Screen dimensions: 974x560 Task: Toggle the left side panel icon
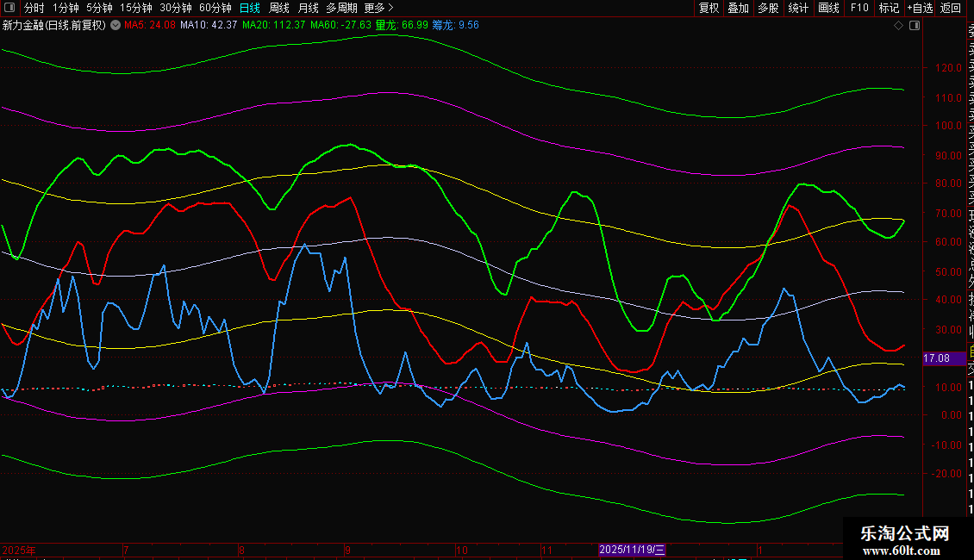(9, 8)
